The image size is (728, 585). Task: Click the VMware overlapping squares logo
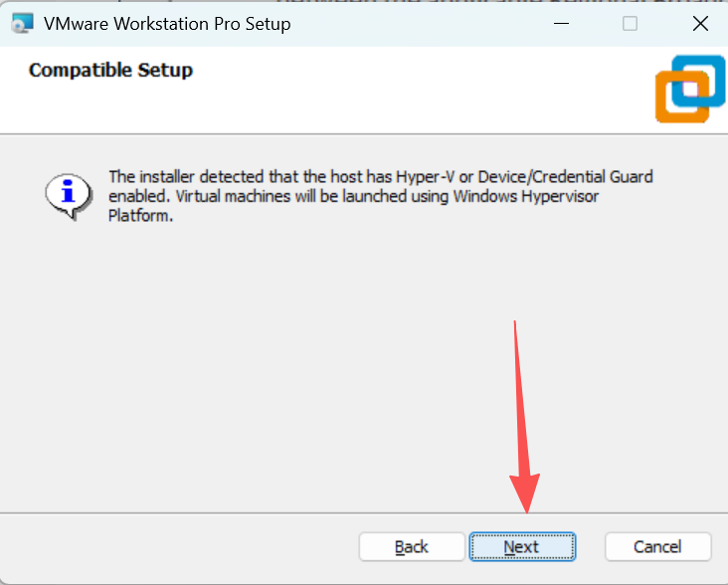coord(689,89)
